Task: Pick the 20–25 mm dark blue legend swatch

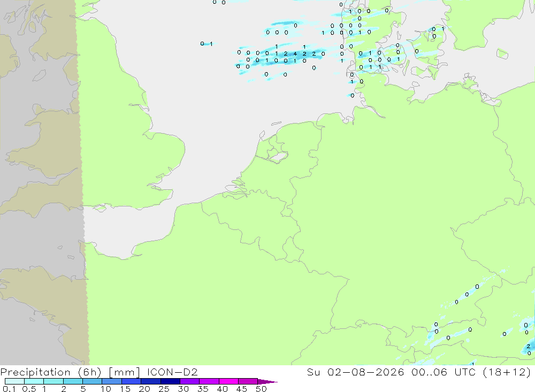Action: (x=151, y=381)
